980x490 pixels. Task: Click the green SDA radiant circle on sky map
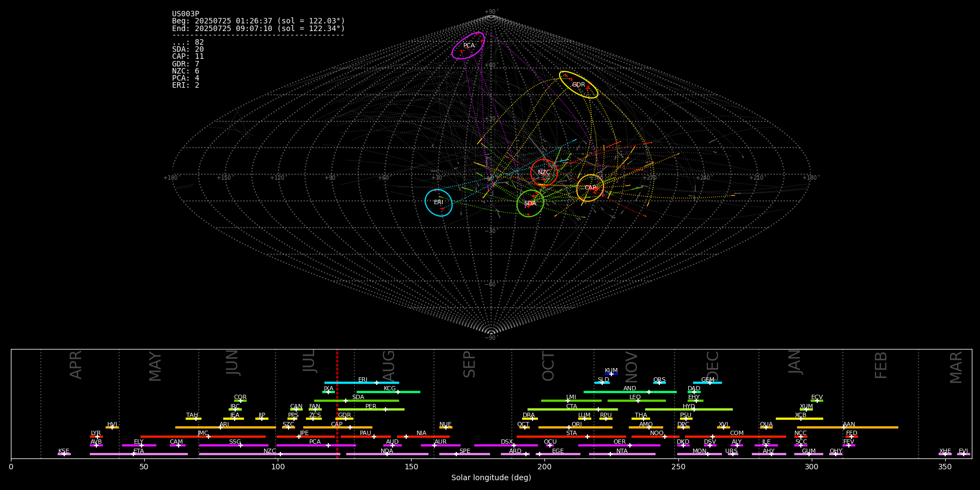pos(530,204)
